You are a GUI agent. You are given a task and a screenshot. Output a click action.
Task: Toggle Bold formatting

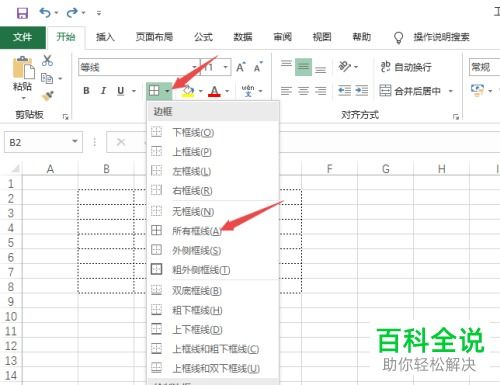86,91
